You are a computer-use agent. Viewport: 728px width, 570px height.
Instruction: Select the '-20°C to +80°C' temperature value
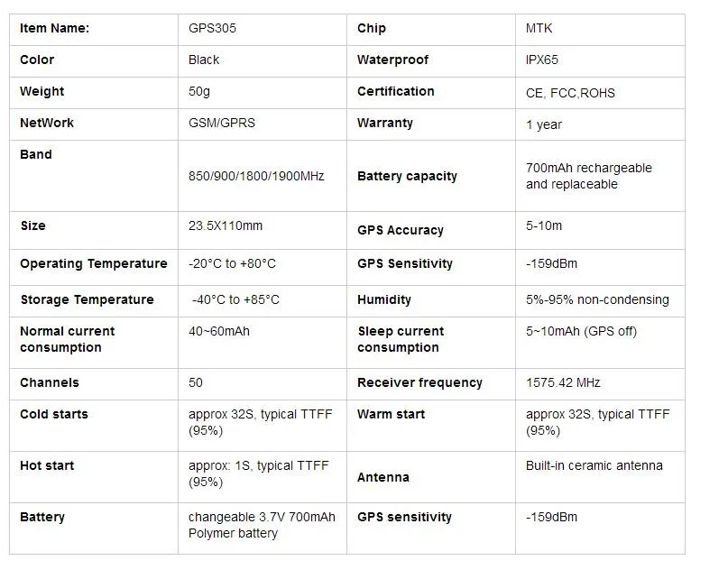(232, 263)
